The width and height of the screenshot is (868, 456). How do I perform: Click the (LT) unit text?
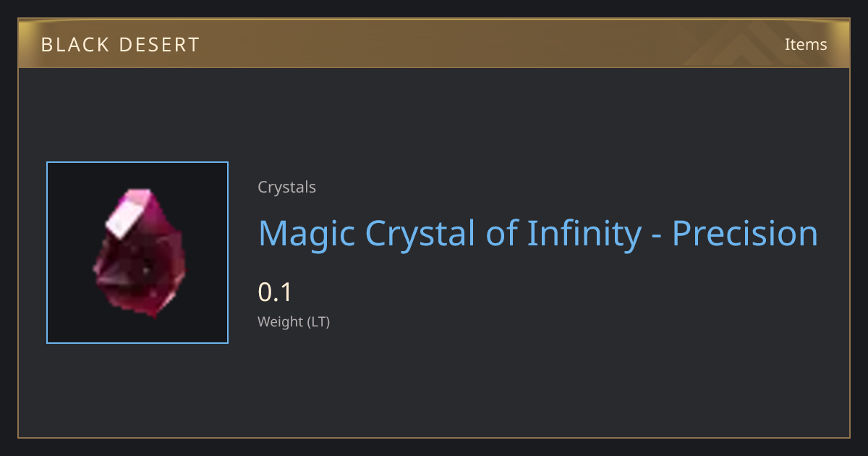point(319,322)
